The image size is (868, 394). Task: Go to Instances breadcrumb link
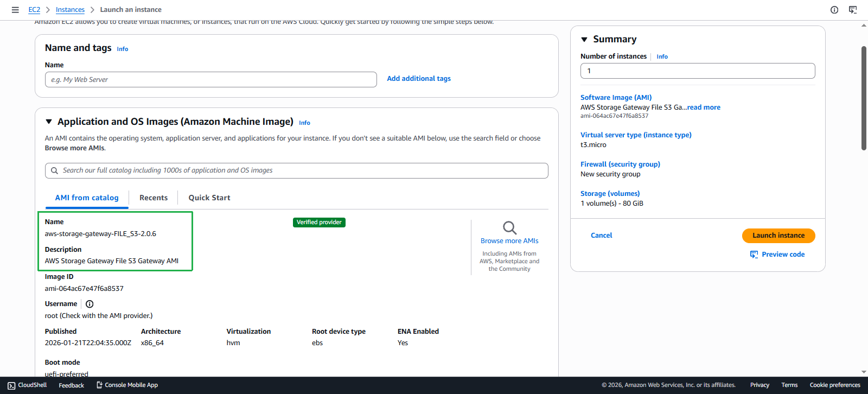(70, 10)
